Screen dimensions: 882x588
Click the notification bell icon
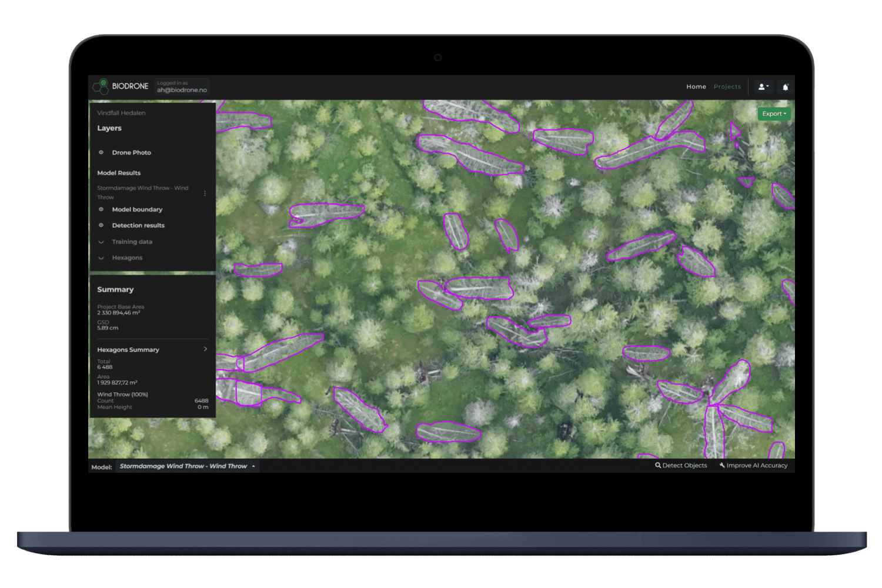[x=786, y=86]
